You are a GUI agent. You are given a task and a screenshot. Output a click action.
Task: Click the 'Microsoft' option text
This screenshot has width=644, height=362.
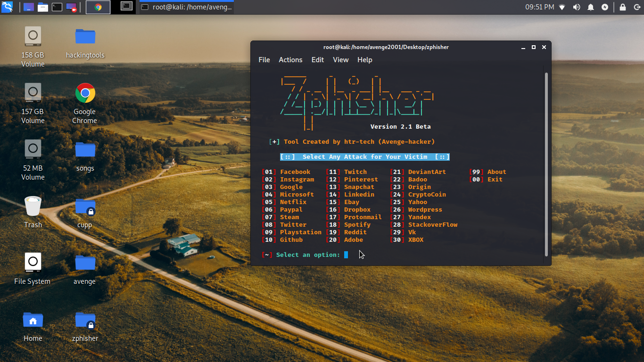pos(297,195)
